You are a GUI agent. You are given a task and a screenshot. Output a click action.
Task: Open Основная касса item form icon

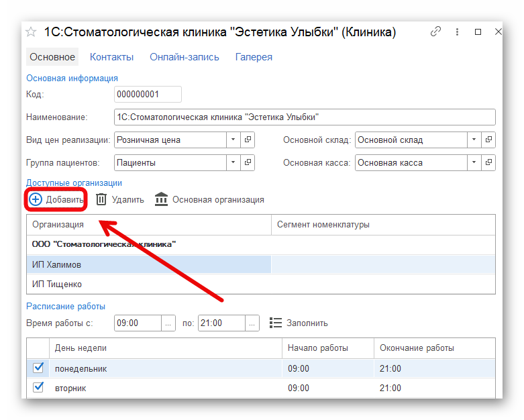point(488,162)
